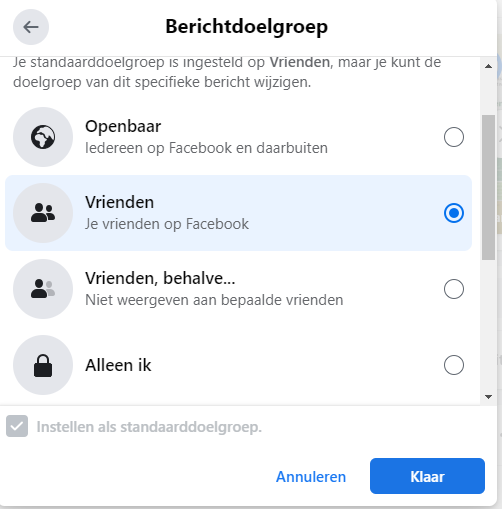
Task: Click the two-people Vrienden icon
Action: 43,213
